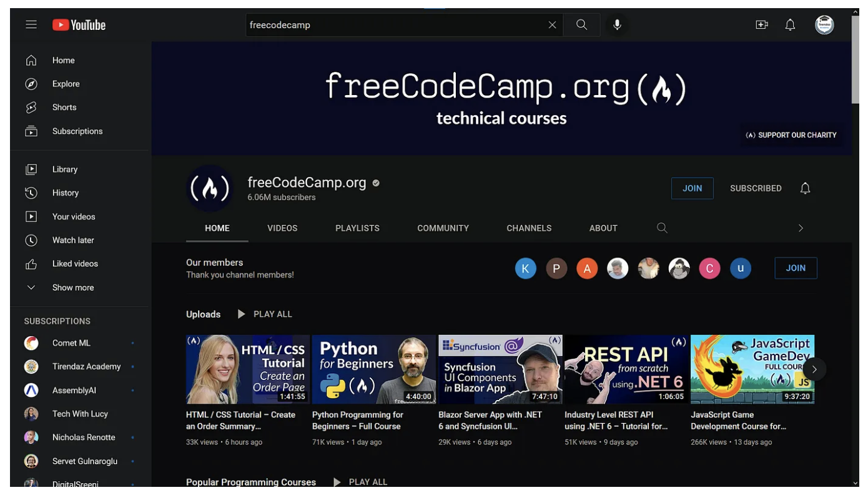This screenshot has height=495, width=868.
Task: Open Syncfusion Blazor App video thumbnail
Action: tap(500, 369)
